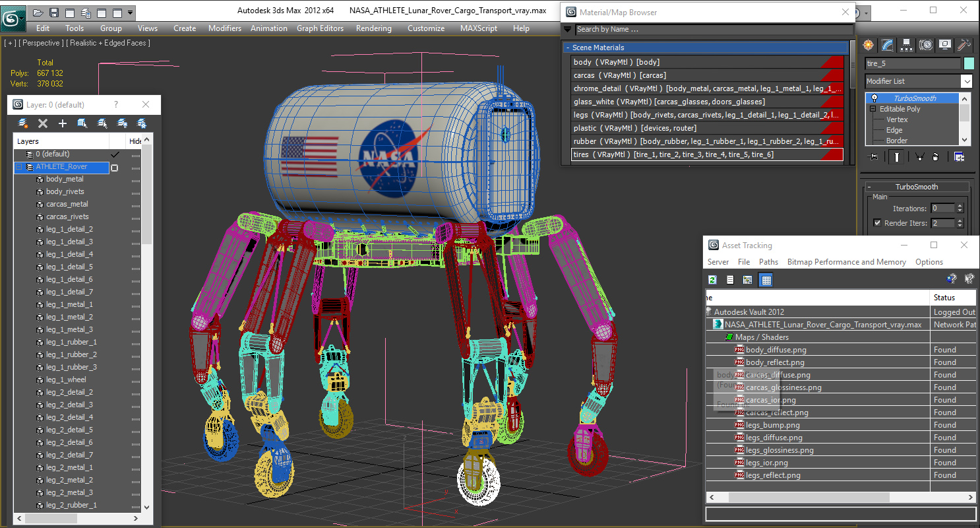Select the chrome_detail VRayMtl material row

point(707,88)
